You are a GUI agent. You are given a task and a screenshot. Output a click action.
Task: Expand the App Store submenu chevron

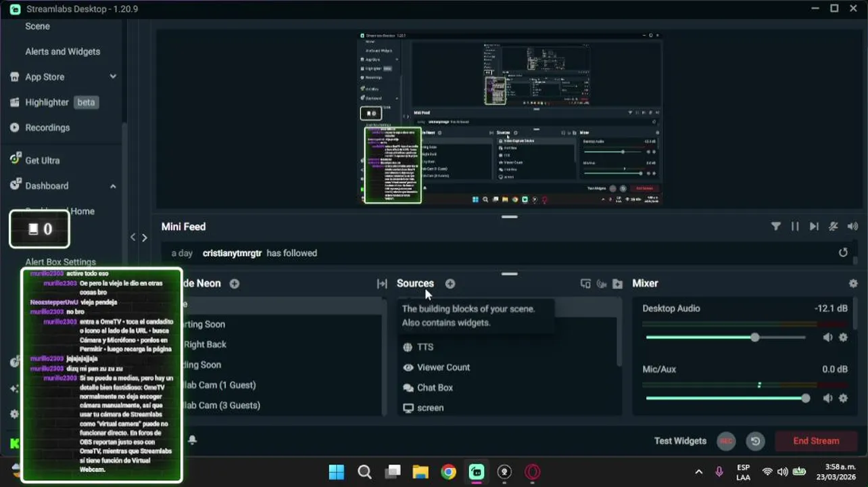pos(113,76)
